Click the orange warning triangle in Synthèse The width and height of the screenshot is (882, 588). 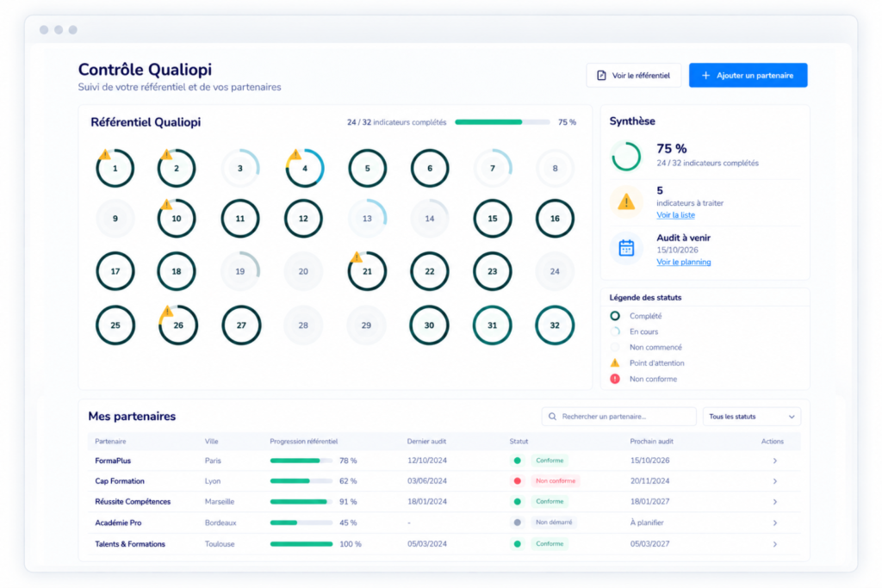626,201
